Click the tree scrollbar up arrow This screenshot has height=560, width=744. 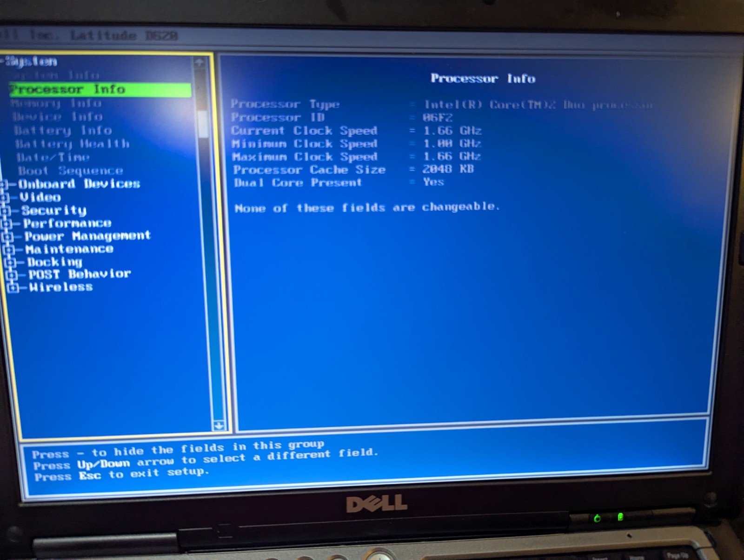200,62
